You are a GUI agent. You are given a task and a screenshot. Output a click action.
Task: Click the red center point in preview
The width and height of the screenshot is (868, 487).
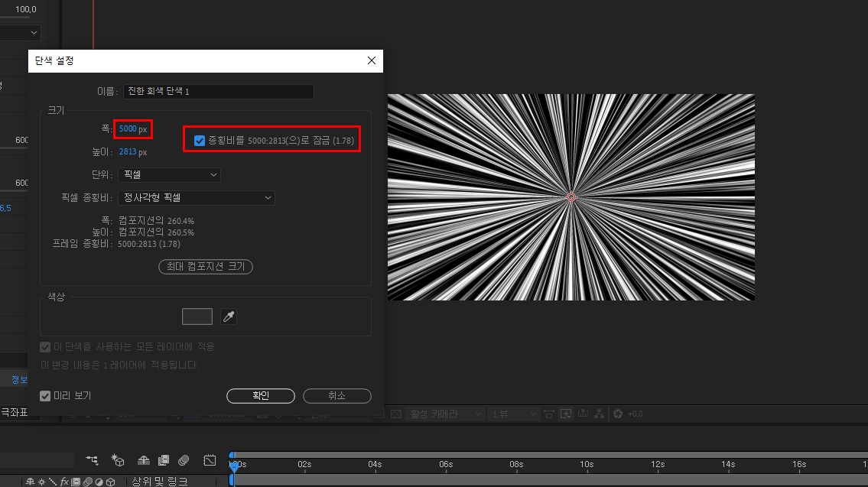[571, 197]
